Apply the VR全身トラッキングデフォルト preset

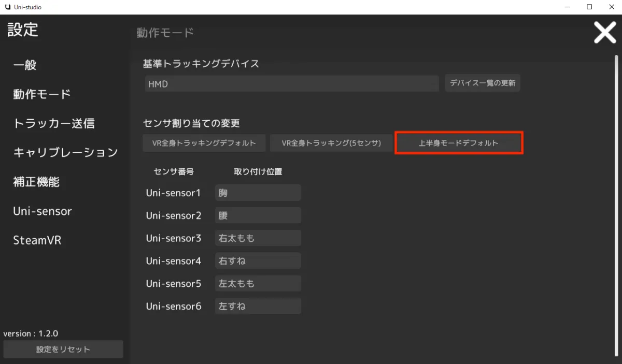(x=204, y=143)
